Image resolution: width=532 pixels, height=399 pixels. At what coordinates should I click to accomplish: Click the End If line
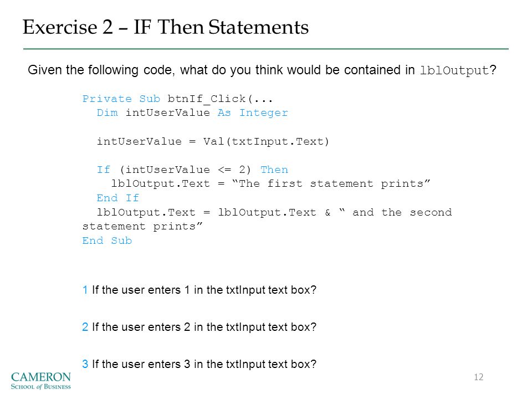point(117,198)
